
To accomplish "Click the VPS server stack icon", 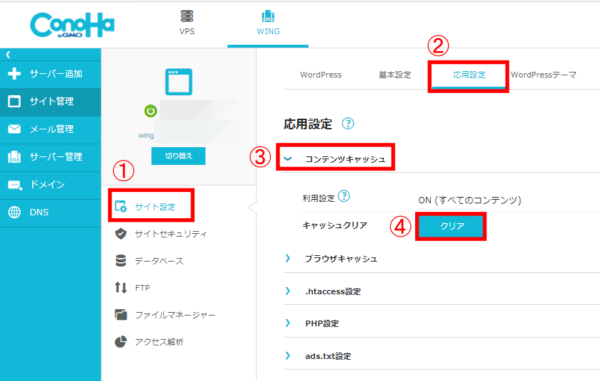I will tap(187, 16).
